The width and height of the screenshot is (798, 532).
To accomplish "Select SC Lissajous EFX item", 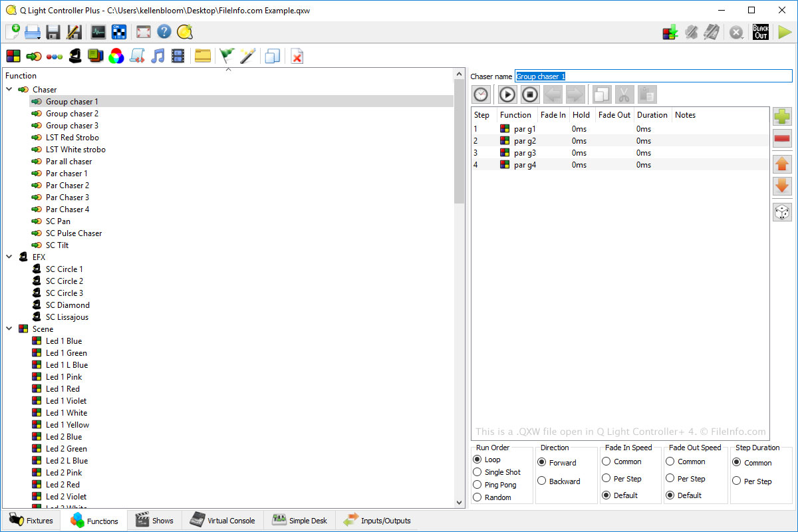I will coord(67,317).
